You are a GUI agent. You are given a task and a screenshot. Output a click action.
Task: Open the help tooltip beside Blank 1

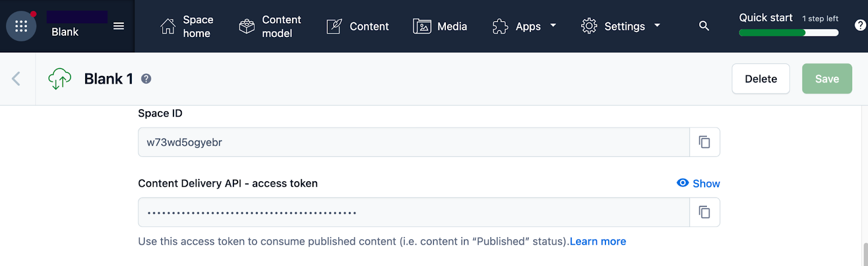tap(146, 79)
